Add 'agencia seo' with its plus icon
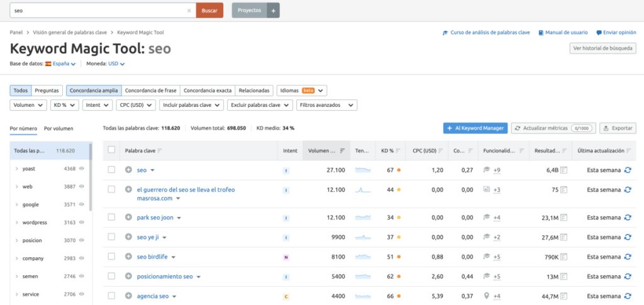The image size is (644, 305). click(x=128, y=296)
